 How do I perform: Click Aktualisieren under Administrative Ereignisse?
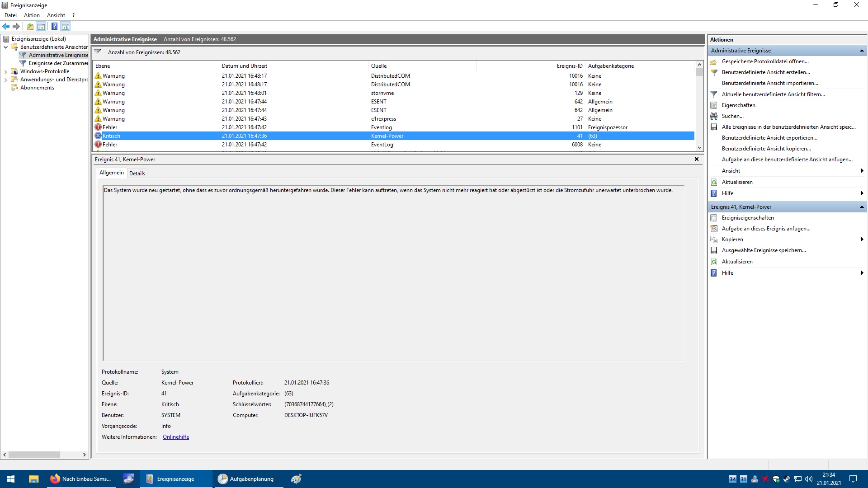(737, 182)
